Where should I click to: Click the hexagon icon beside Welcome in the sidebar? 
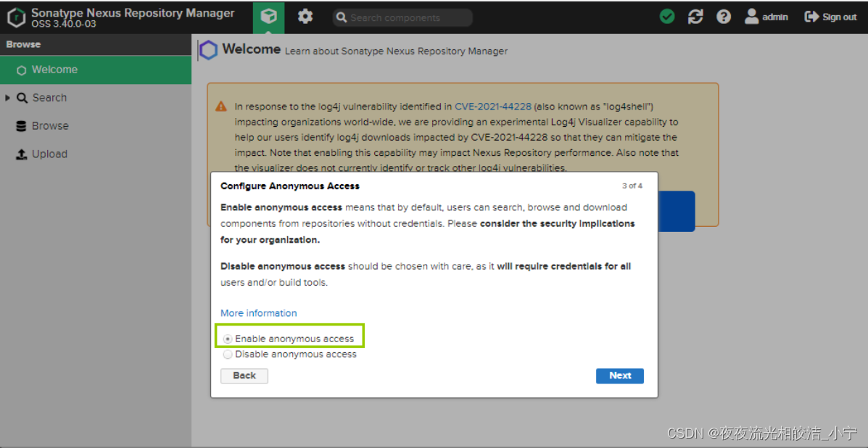22,70
